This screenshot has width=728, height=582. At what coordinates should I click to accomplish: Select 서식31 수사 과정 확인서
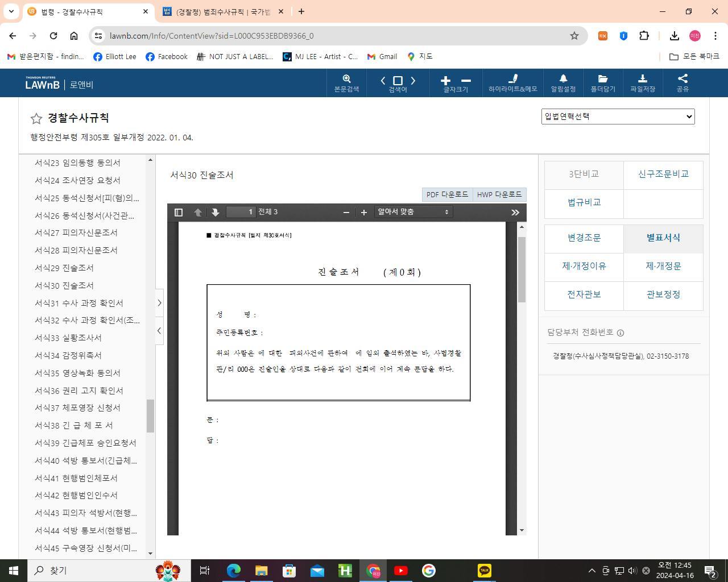point(79,304)
